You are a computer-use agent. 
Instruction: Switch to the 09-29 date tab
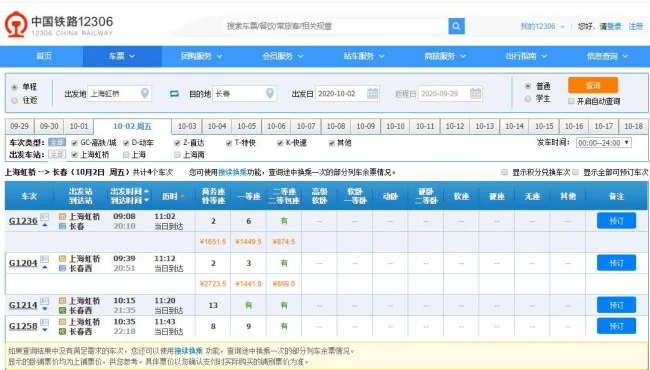click(19, 126)
